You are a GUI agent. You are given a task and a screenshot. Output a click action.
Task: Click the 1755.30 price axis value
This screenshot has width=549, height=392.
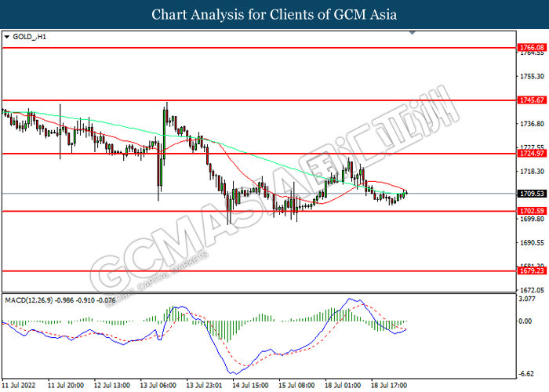[533, 76]
